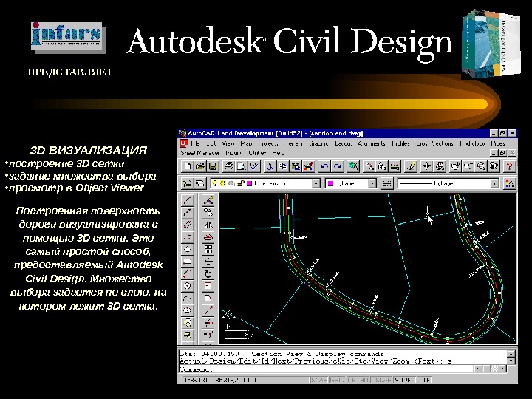Expand the ByLayer color dropdown
Viewport: 532px width, 399px height.
click(372, 183)
